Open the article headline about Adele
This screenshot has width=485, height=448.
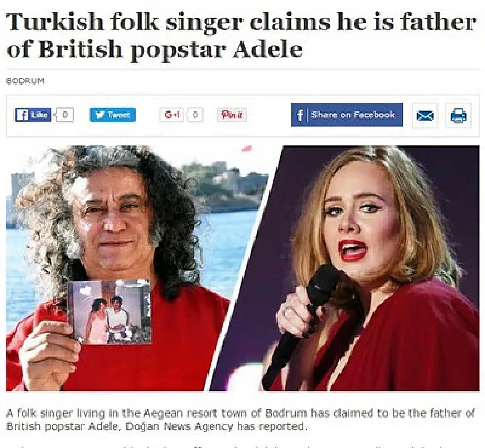pyautogui.click(x=241, y=36)
